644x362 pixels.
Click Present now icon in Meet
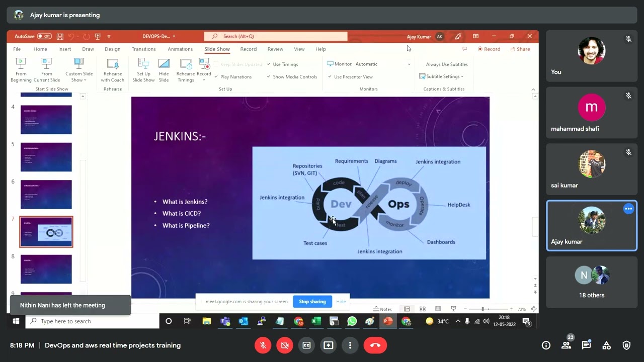328,345
